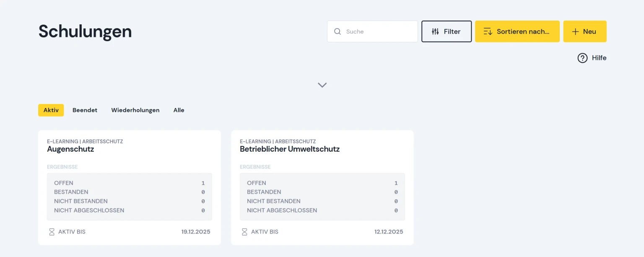
Task: Click the plus icon on Neu button
Action: (x=575, y=31)
